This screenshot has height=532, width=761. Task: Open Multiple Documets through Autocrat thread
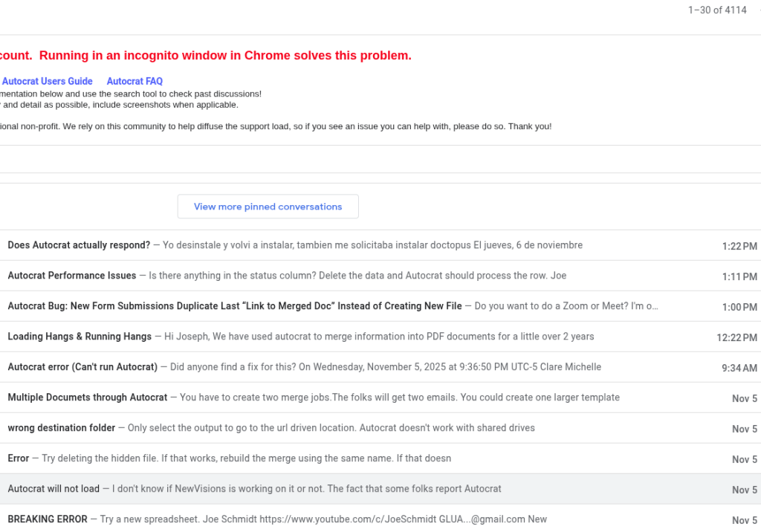[88, 398]
